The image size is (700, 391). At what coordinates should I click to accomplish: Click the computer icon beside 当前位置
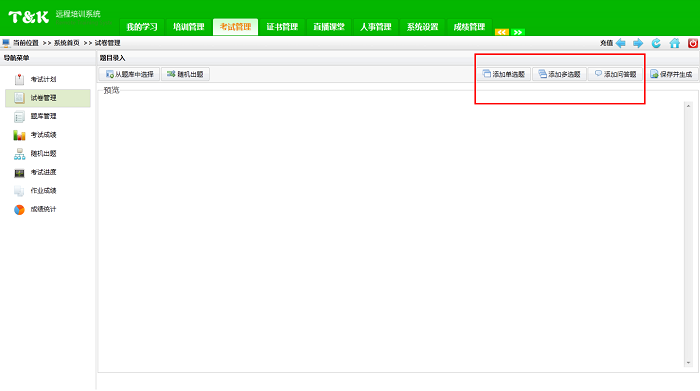6,43
